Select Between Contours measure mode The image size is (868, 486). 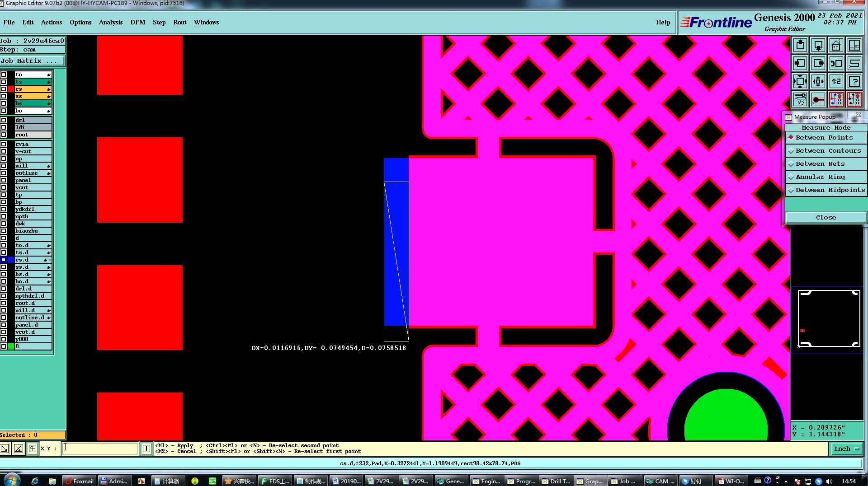[826, 150]
